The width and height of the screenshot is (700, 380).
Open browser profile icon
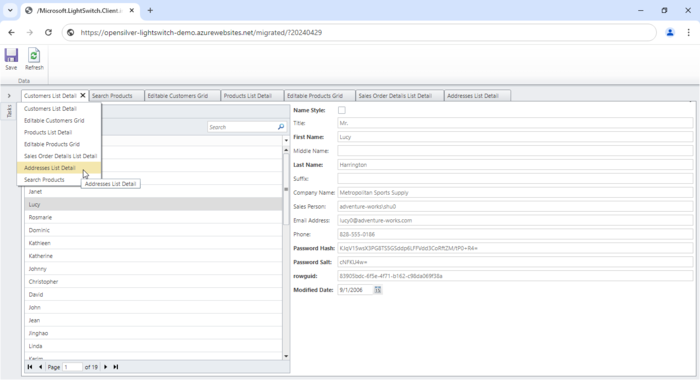tap(670, 33)
